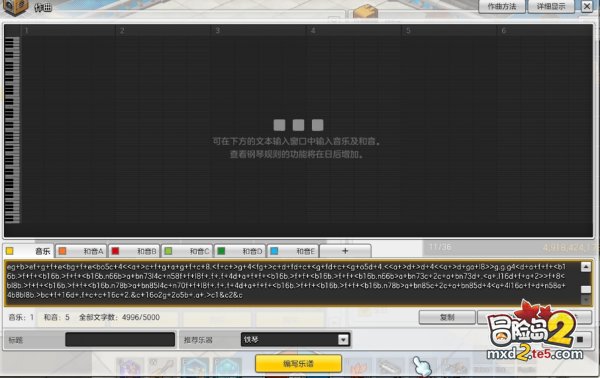Switch to the 和音C tab
The height and width of the screenshot is (378, 600).
click(187, 251)
